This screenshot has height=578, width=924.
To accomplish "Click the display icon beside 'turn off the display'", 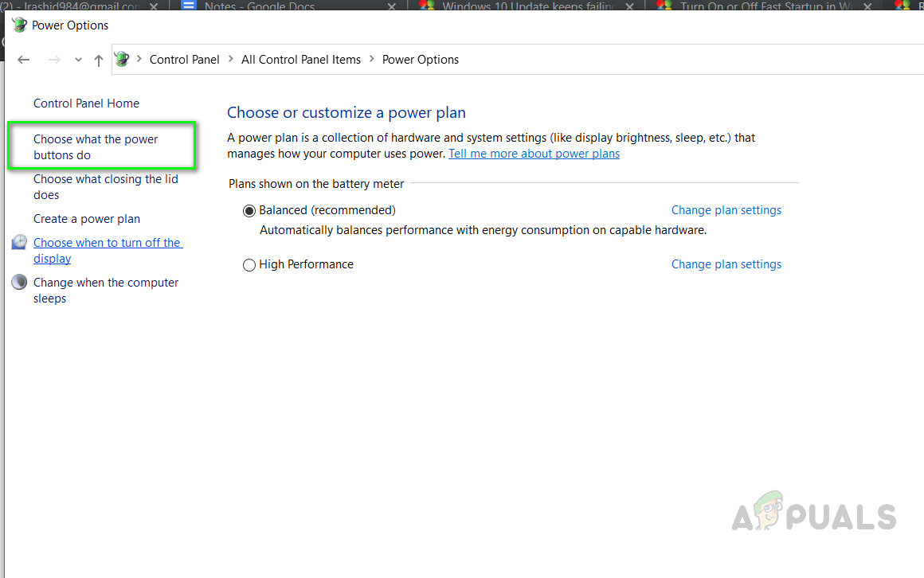I will tap(19, 243).
